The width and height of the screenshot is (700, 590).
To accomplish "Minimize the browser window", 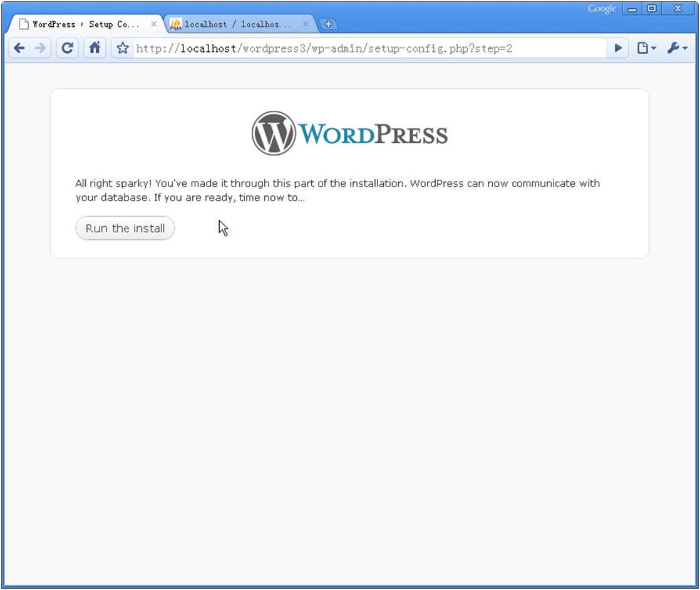I will [632, 9].
